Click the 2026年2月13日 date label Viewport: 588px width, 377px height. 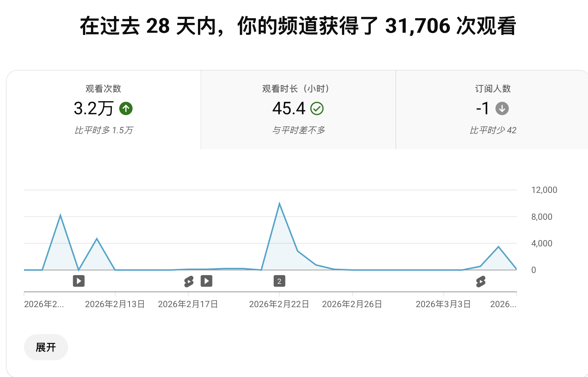(115, 304)
